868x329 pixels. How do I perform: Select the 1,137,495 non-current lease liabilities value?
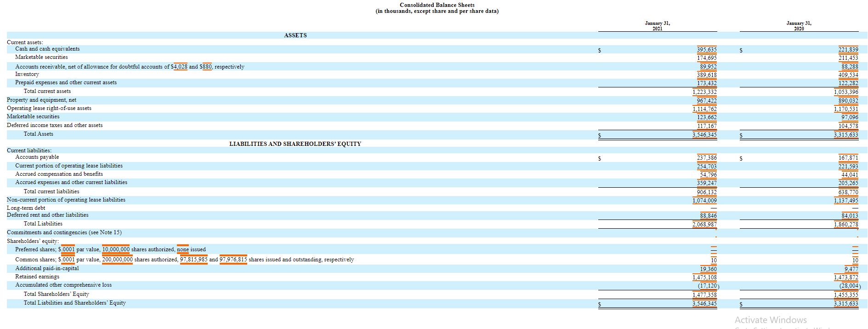pyautogui.click(x=846, y=201)
